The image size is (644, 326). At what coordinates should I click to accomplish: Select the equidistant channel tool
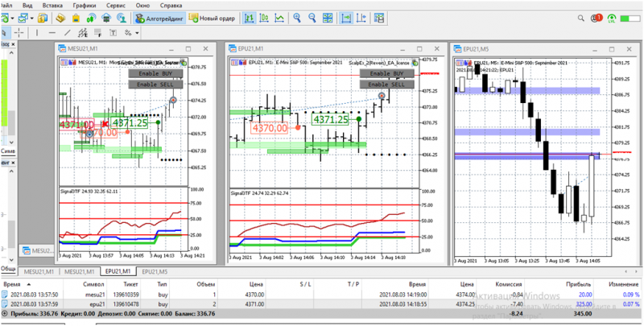pos(83,33)
